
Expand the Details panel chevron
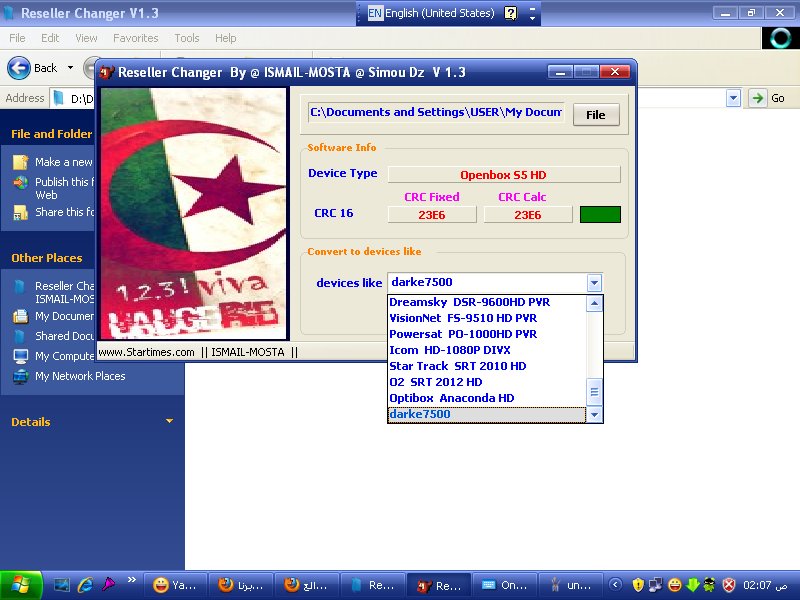(169, 421)
